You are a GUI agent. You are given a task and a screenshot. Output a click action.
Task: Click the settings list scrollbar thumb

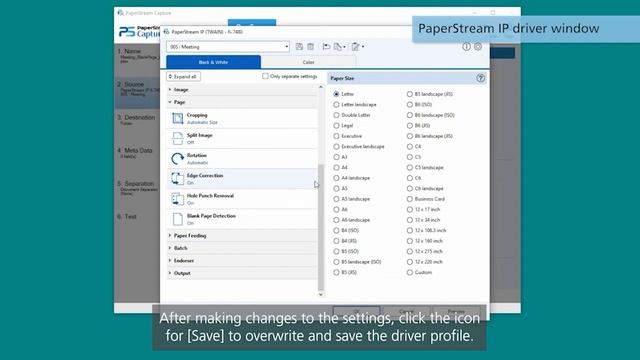[x=321, y=227]
